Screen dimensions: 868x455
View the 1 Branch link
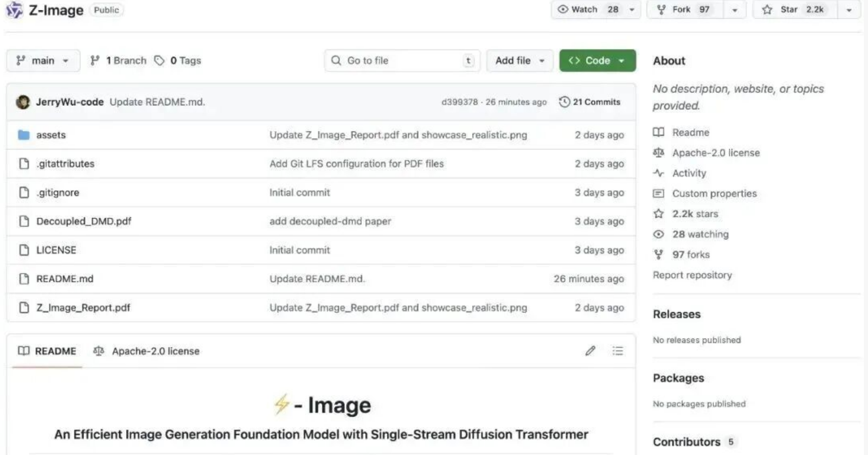point(118,60)
